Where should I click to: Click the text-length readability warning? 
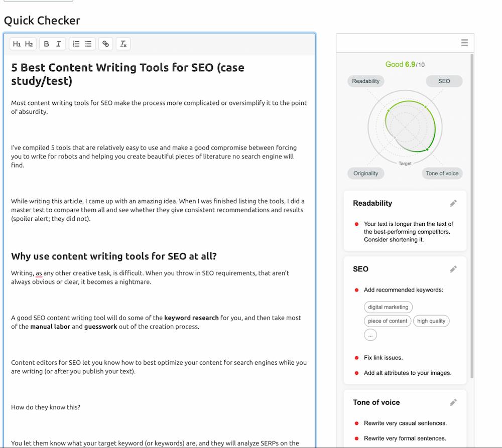409,232
